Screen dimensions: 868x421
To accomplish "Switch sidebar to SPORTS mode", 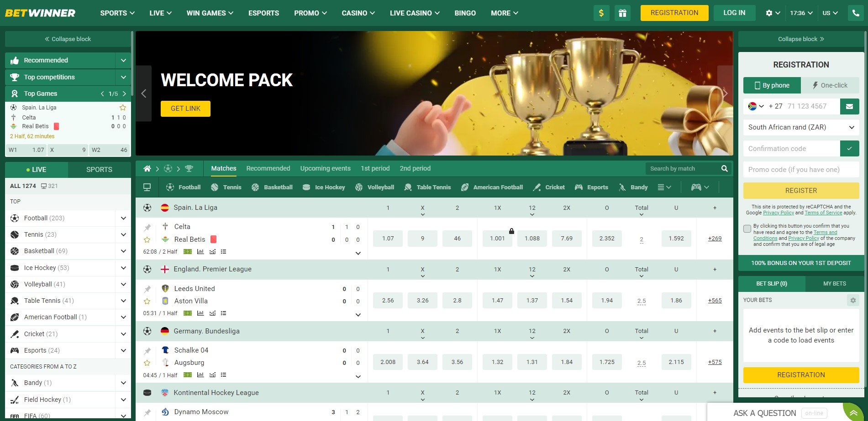I will (99, 170).
